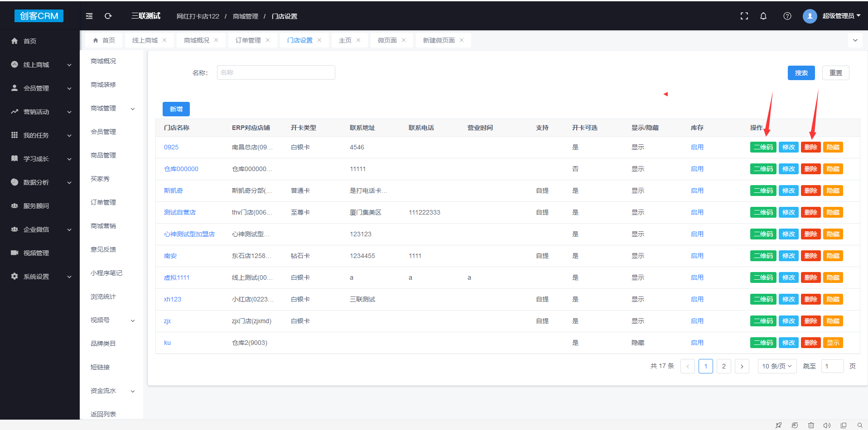Open the notifications bell
The width and height of the screenshot is (868, 430).
tap(763, 16)
